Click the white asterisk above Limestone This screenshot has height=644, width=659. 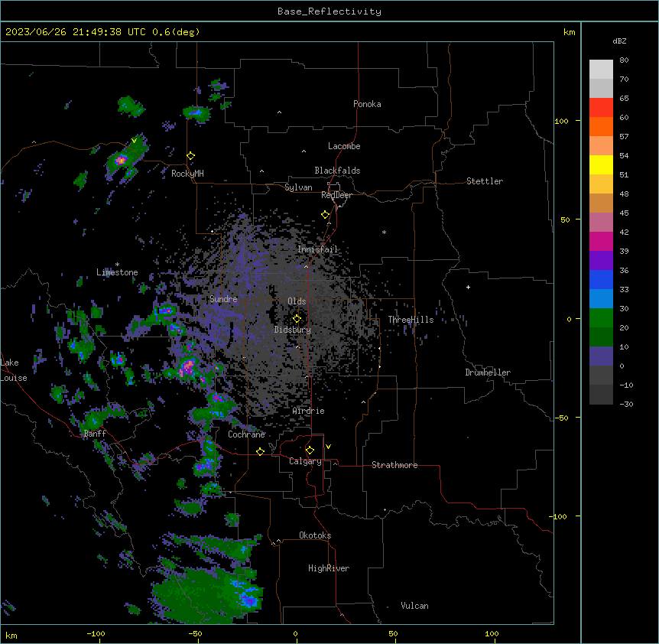tap(117, 265)
